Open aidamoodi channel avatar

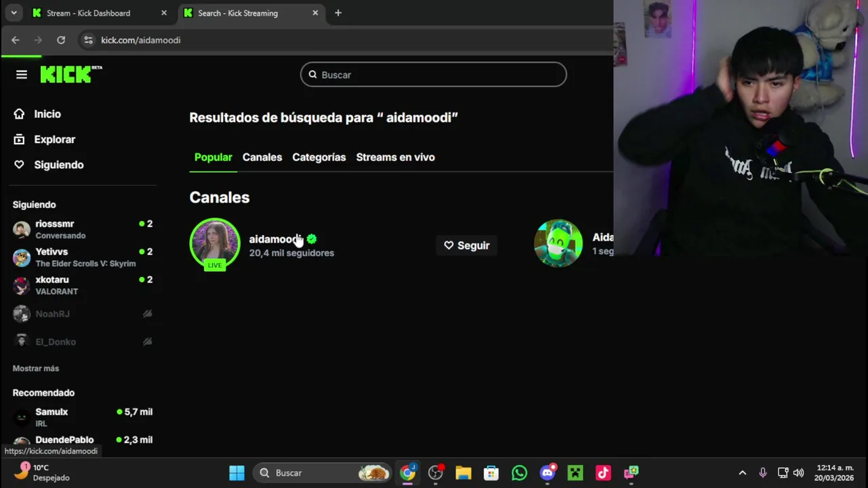(x=214, y=243)
